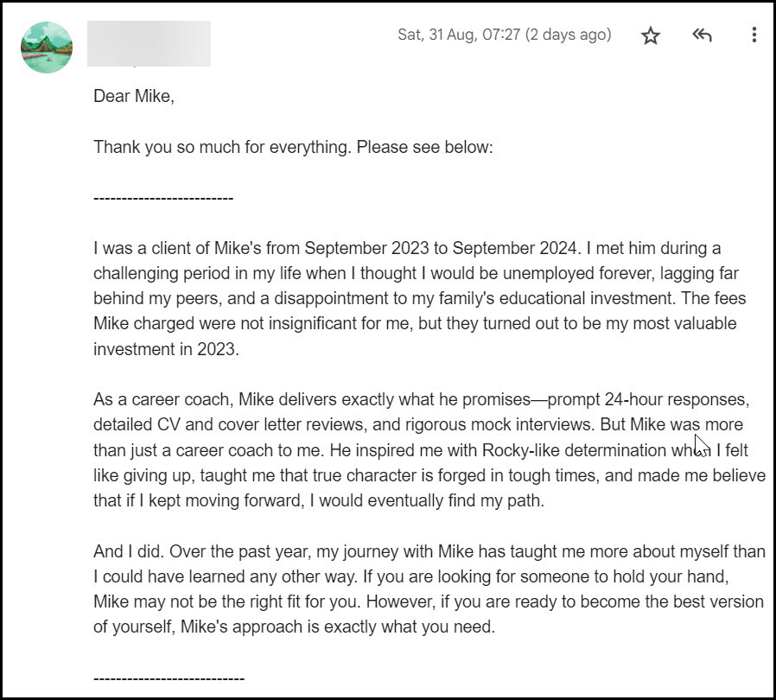Click the Reply arrow icon
776x700 pixels.
point(702,35)
